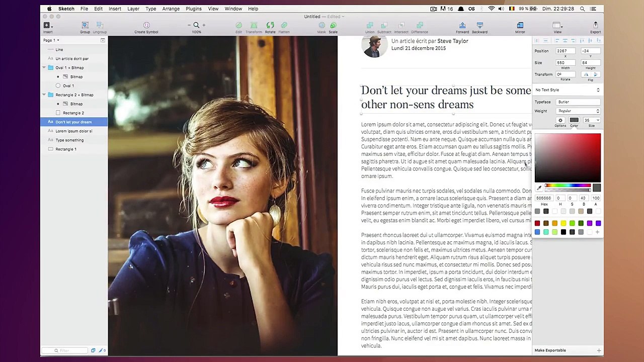
Task: Choose the red preset color swatch
Action: pyautogui.click(x=537, y=223)
